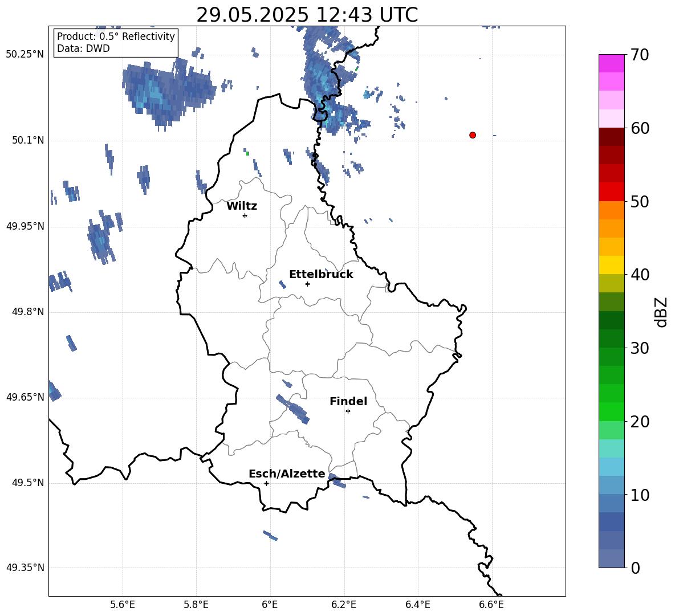
Task: Click the 50.1°N latitude label
Action: click(28, 140)
